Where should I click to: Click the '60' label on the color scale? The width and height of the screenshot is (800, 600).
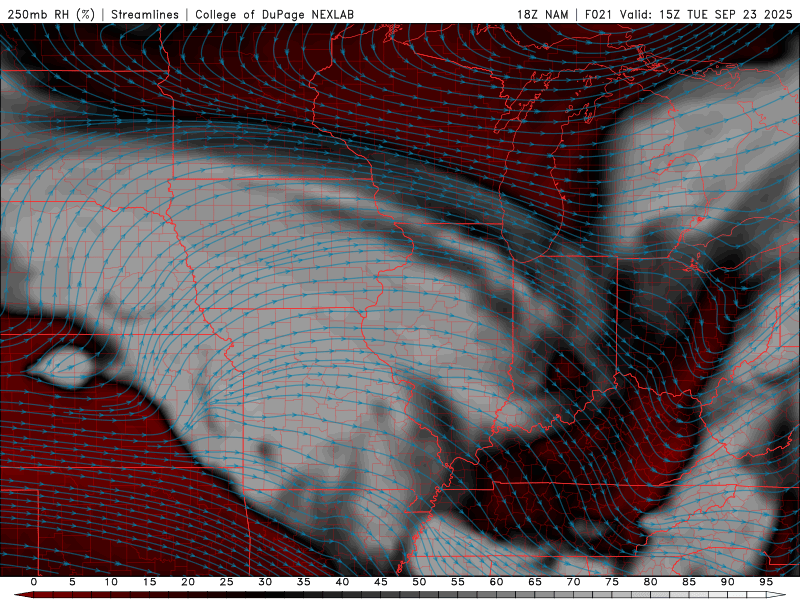[496, 582]
